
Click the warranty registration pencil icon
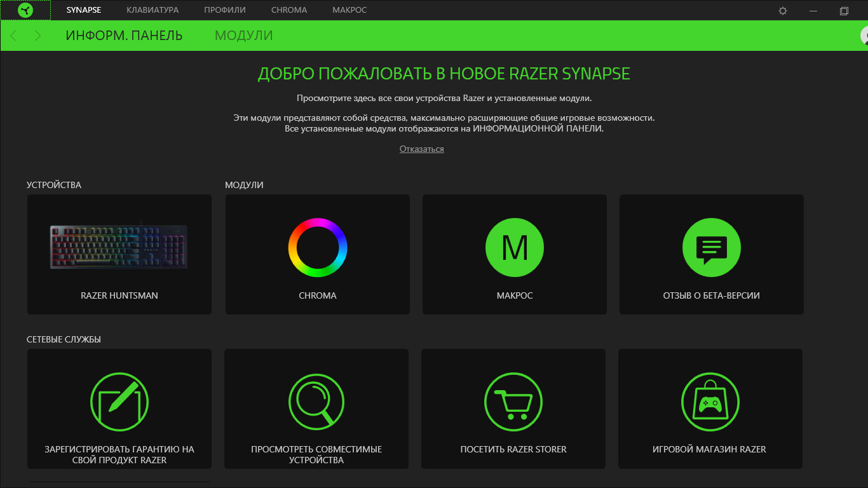[119, 402]
